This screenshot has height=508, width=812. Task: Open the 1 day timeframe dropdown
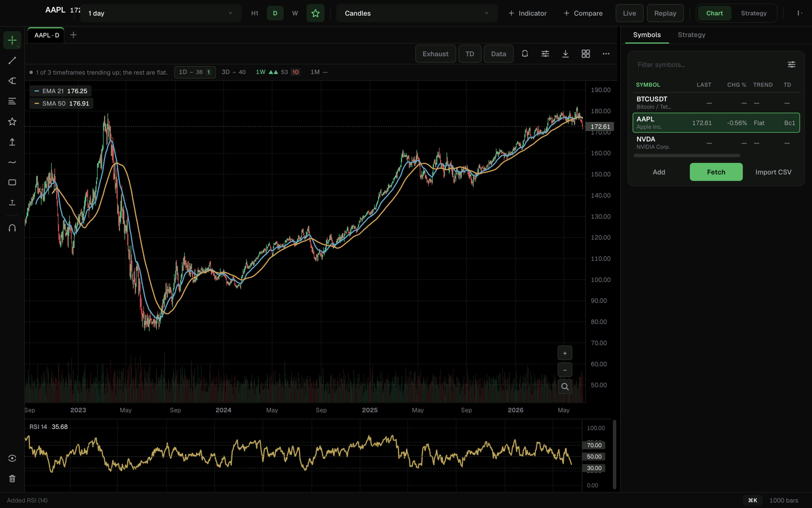click(160, 13)
